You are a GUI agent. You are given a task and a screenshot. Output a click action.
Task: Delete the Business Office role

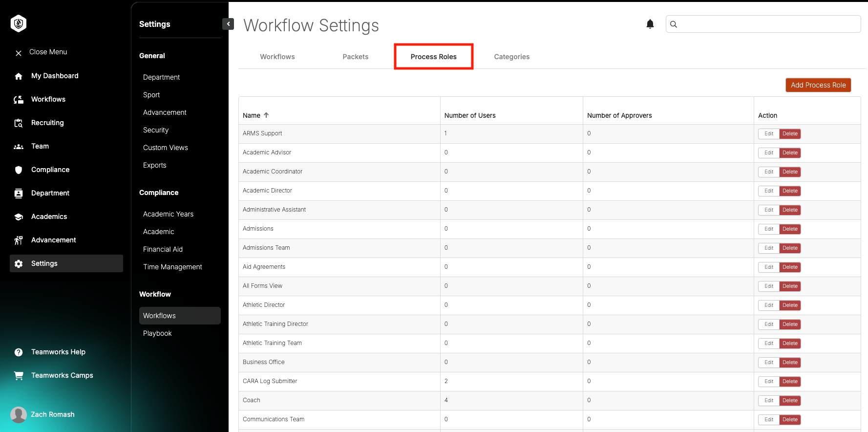[x=790, y=363]
